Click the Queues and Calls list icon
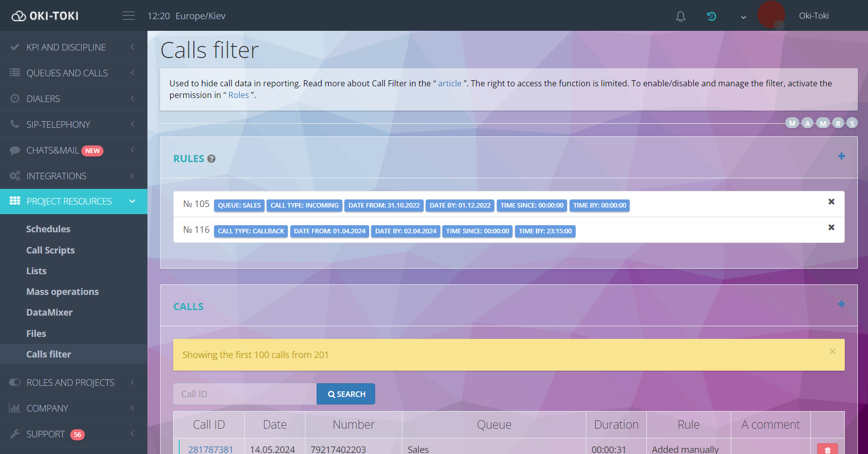Image resolution: width=868 pixels, height=454 pixels. coord(15,73)
